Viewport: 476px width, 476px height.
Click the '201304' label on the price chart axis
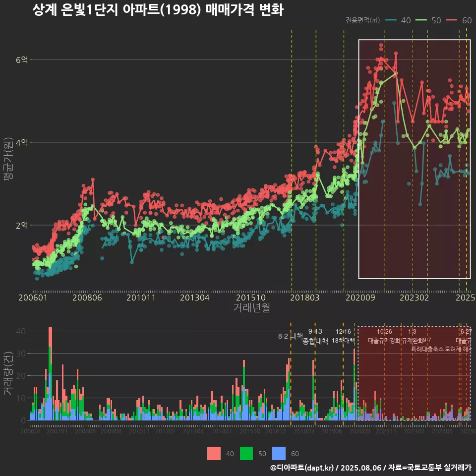(194, 297)
